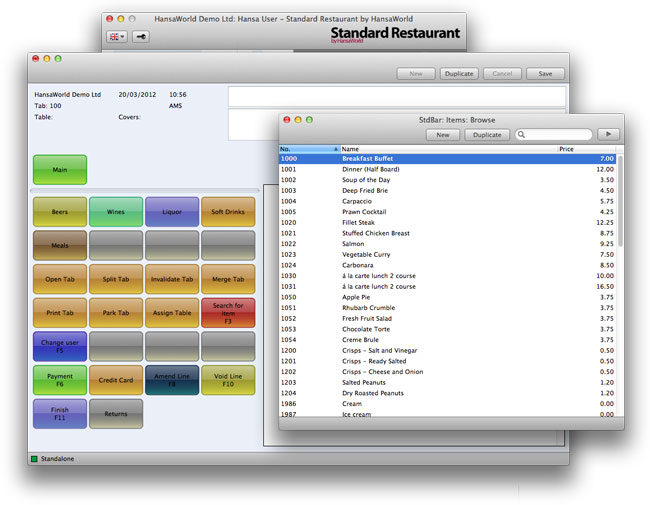Click the Assign Table button
Image resolution: width=650 pixels, height=505 pixels.
tap(172, 313)
